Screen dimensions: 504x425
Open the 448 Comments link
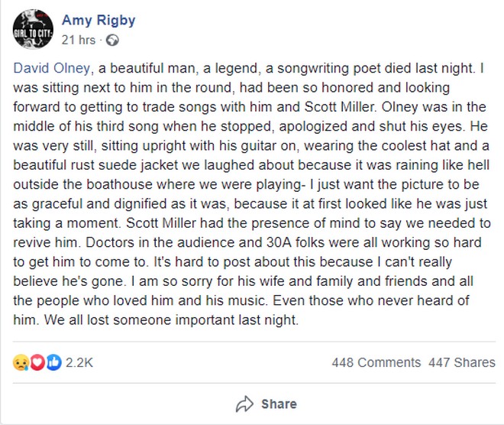[x=376, y=363]
